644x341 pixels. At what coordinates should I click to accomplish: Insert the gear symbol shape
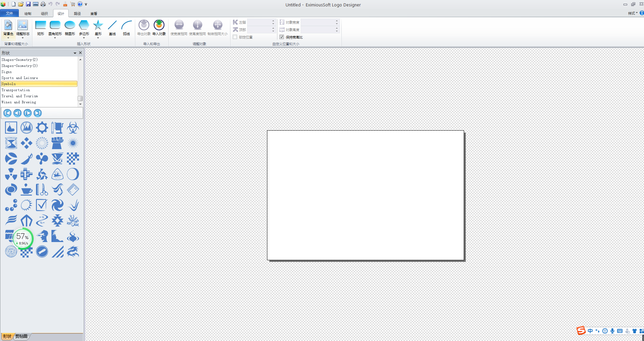42,128
